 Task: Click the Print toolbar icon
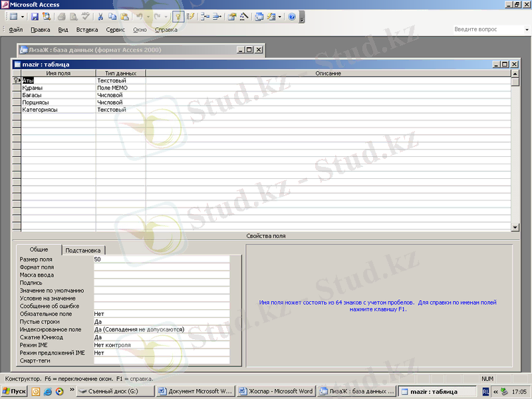pyautogui.click(x=61, y=17)
